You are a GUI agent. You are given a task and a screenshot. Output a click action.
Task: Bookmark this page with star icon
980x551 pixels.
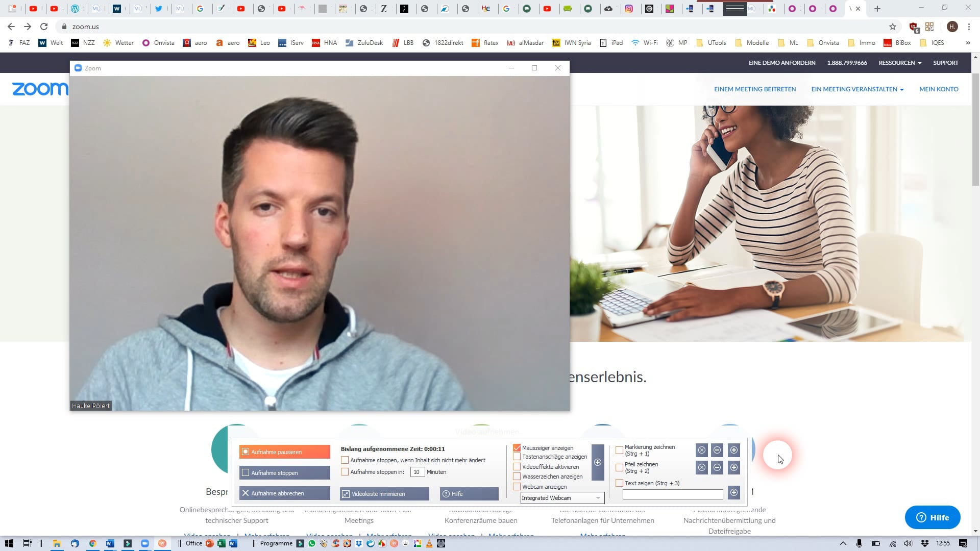pos(893,27)
